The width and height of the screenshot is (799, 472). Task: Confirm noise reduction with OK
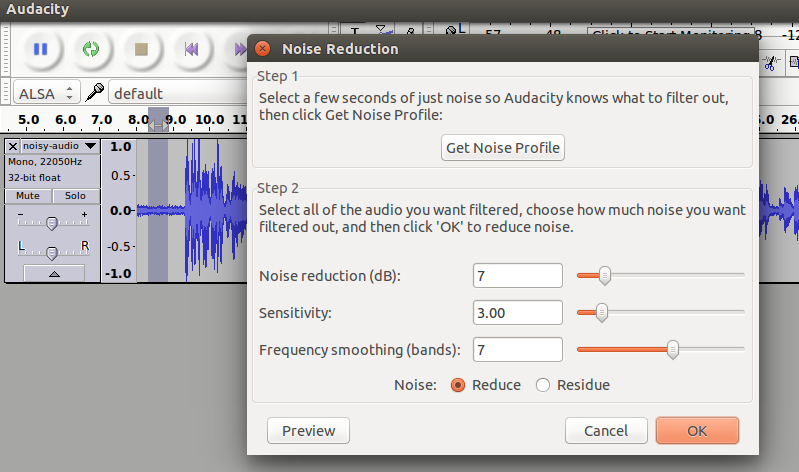pos(697,431)
